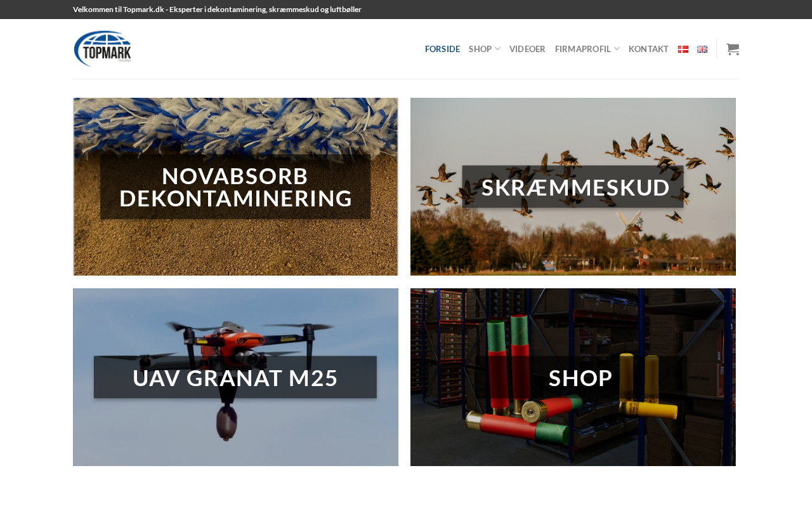Screen dimensions: 812x508
Task: Open the Videoer menu item
Action: [527, 49]
